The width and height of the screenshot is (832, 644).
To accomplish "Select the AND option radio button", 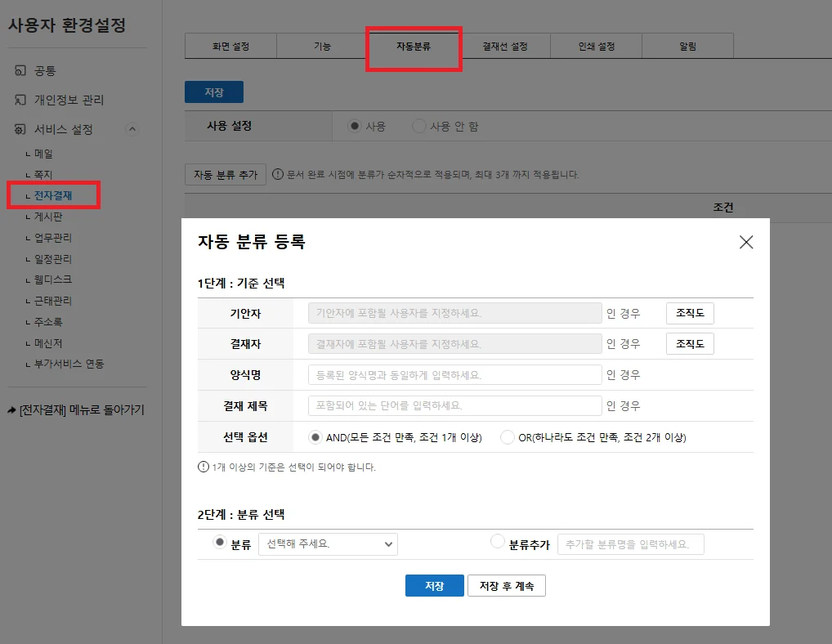I will coord(315,437).
